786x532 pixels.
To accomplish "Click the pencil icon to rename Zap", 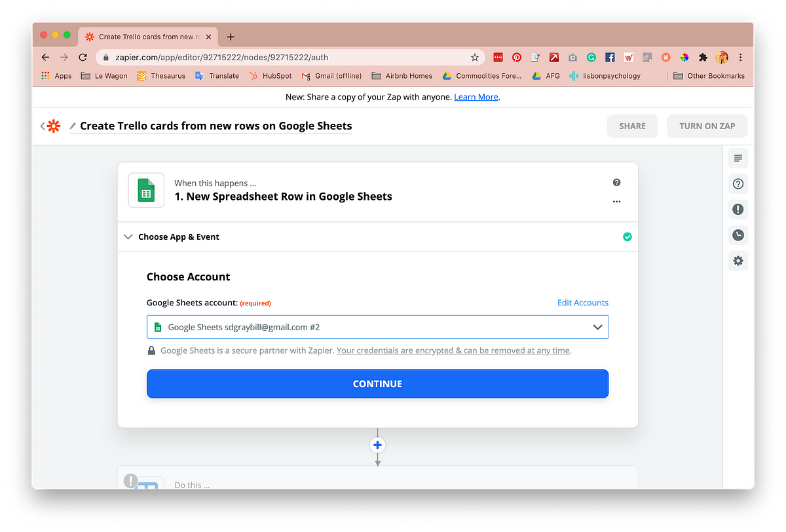I will click(x=73, y=126).
